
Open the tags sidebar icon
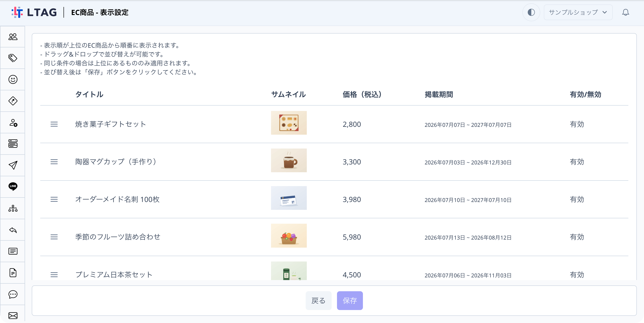point(13,58)
